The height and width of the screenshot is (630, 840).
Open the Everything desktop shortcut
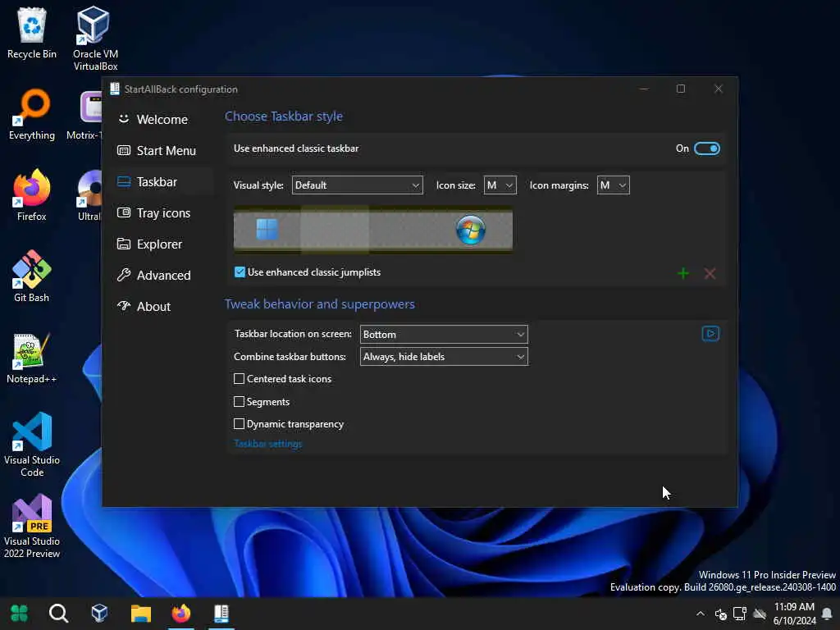[32, 115]
